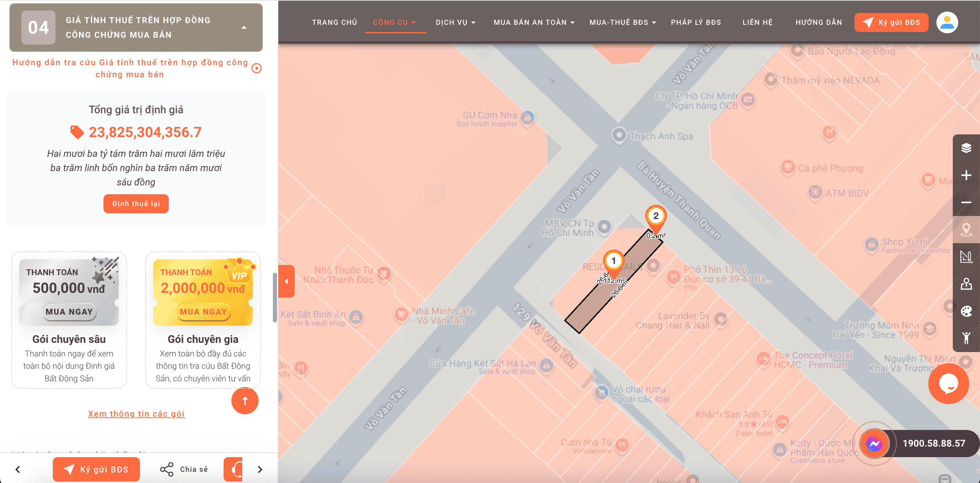
Task: Click the Gói chuyên gia heading
Action: pos(203,339)
